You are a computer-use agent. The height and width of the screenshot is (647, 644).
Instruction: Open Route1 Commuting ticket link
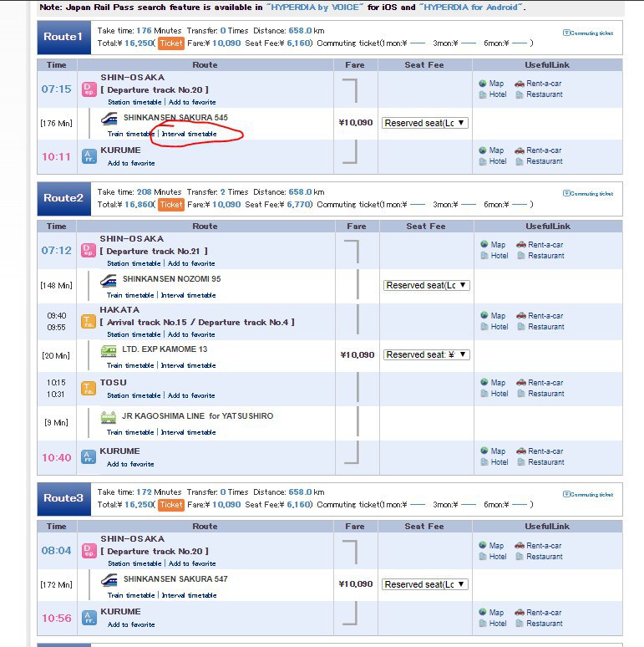pyautogui.click(x=588, y=33)
